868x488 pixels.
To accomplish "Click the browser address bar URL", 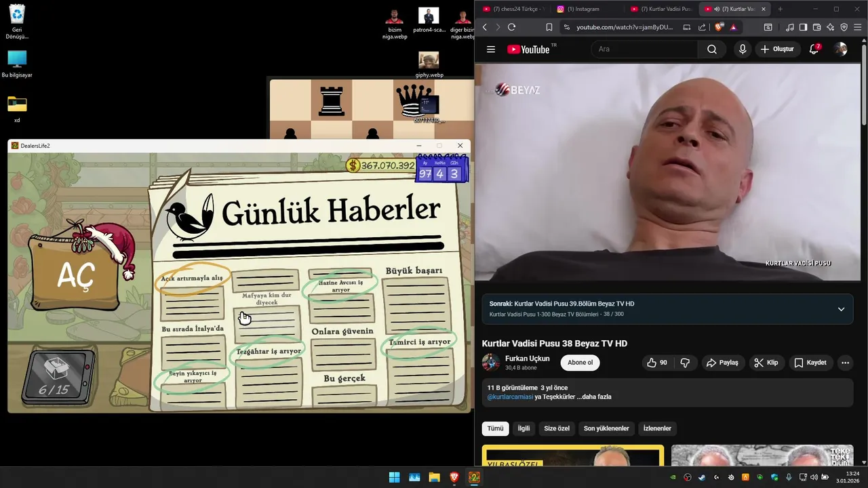I will pyautogui.click(x=625, y=27).
